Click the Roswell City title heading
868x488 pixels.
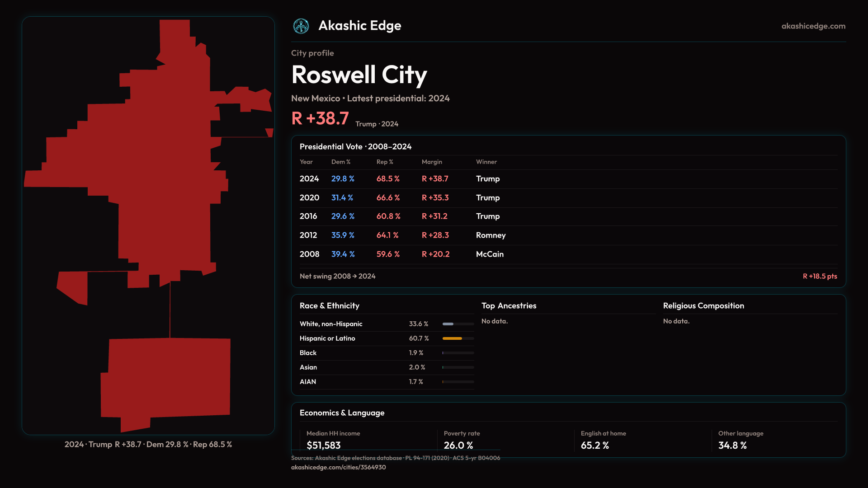(359, 75)
